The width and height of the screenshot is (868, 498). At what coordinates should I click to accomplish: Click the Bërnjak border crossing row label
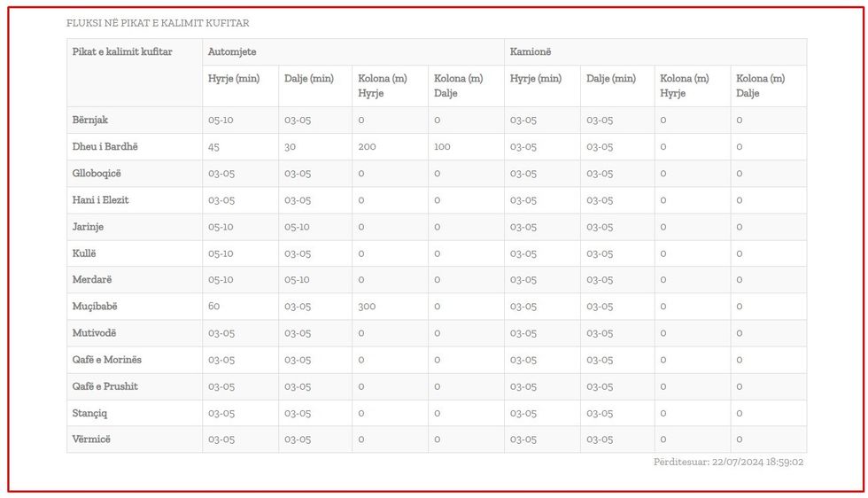(x=90, y=120)
